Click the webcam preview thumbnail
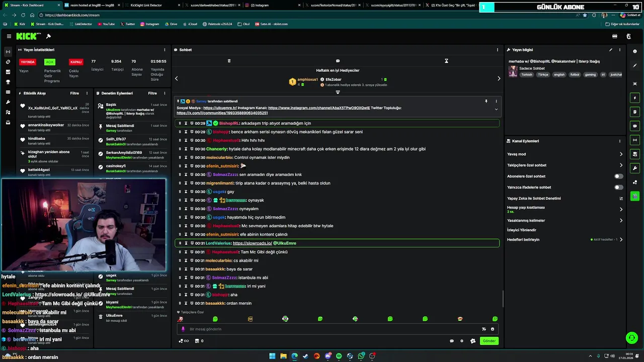The width and height of the screenshot is (644, 362). click(84, 225)
